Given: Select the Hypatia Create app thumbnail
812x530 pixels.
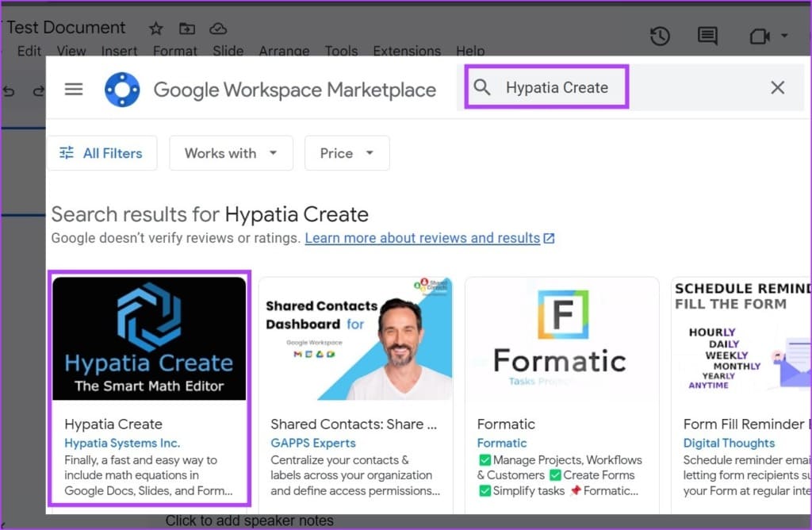Looking at the screenshot, I should 149,339.
